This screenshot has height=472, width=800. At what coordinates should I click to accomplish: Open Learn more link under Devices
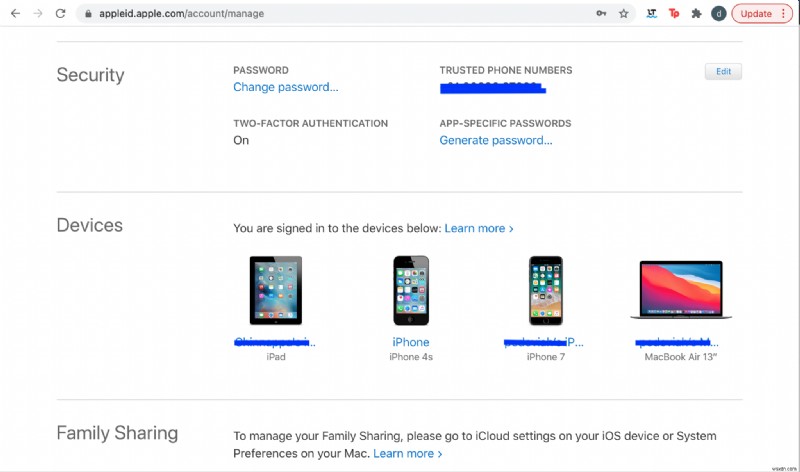click(479, 229)
